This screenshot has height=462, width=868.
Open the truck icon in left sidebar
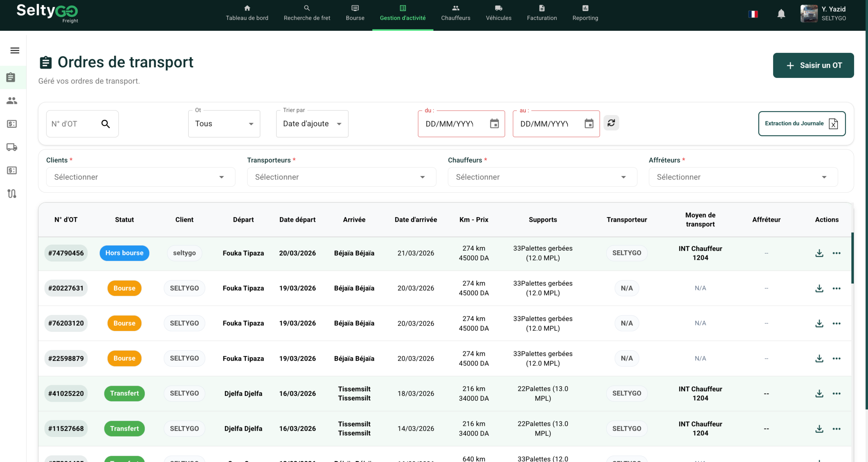click(x=12, y=147)
